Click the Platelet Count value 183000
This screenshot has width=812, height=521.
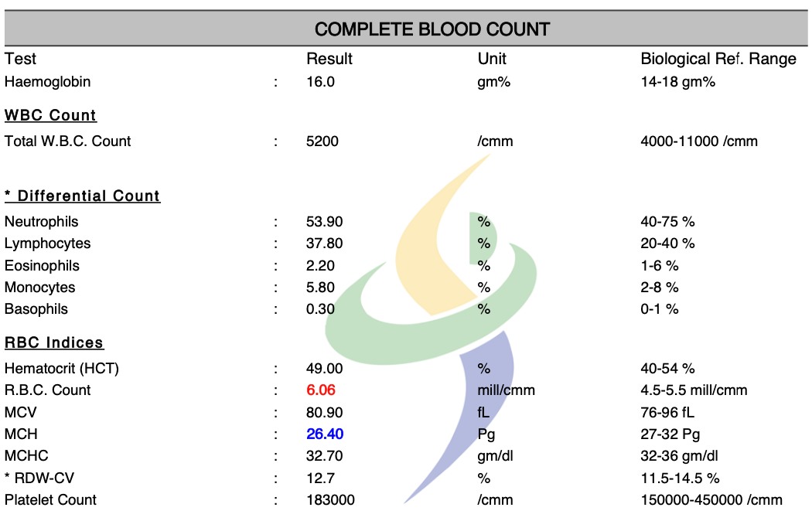tap(330, 500)
